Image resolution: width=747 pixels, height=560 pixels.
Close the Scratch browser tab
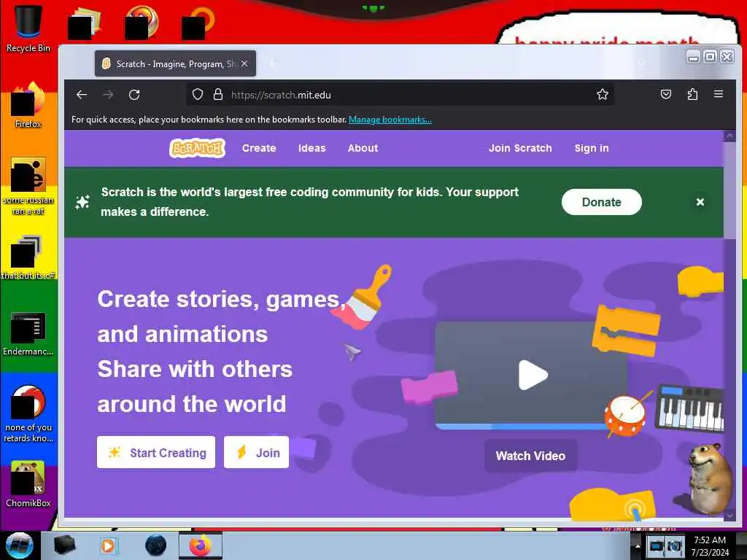tap(244, 63)
